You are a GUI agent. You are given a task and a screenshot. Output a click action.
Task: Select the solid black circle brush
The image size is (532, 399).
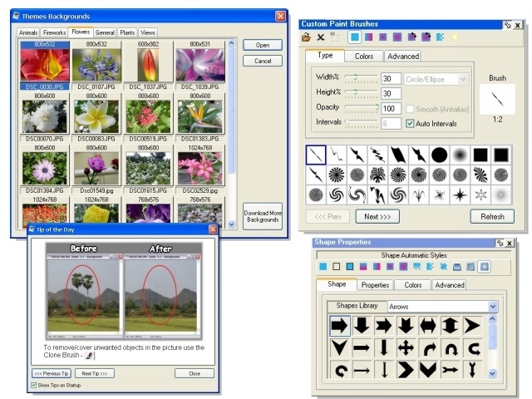(438, 155)
